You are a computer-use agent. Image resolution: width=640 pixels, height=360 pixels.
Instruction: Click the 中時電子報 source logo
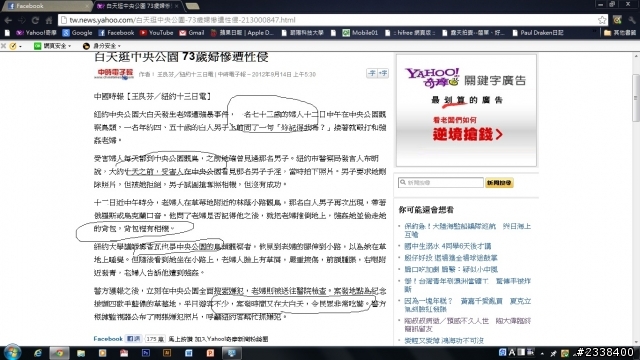[114, 73]
